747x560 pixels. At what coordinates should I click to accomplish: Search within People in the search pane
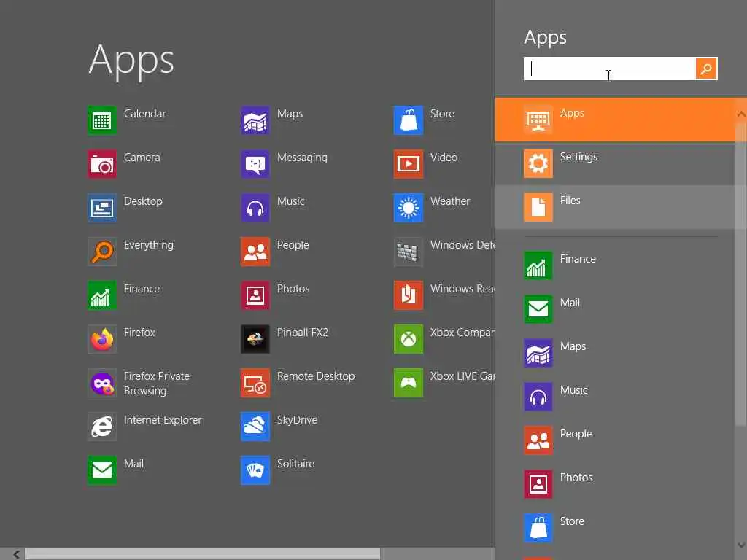click(x=616, y=440)
